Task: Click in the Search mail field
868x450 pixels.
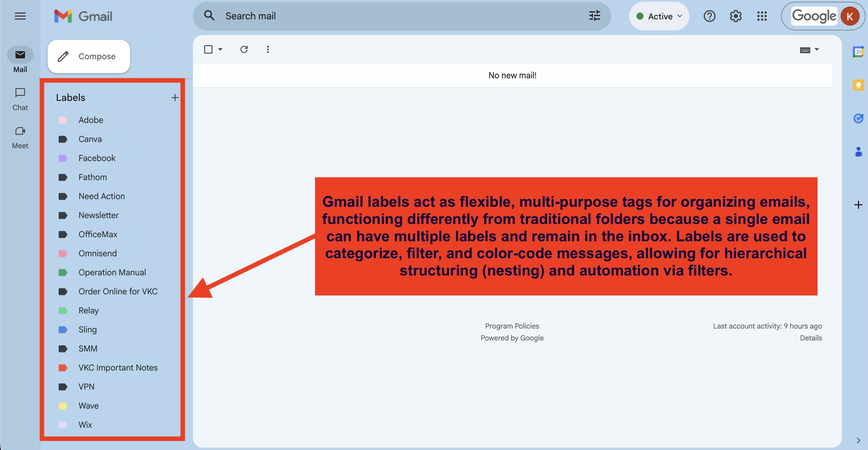Action: pyautogui.click(x=402, y=16)
